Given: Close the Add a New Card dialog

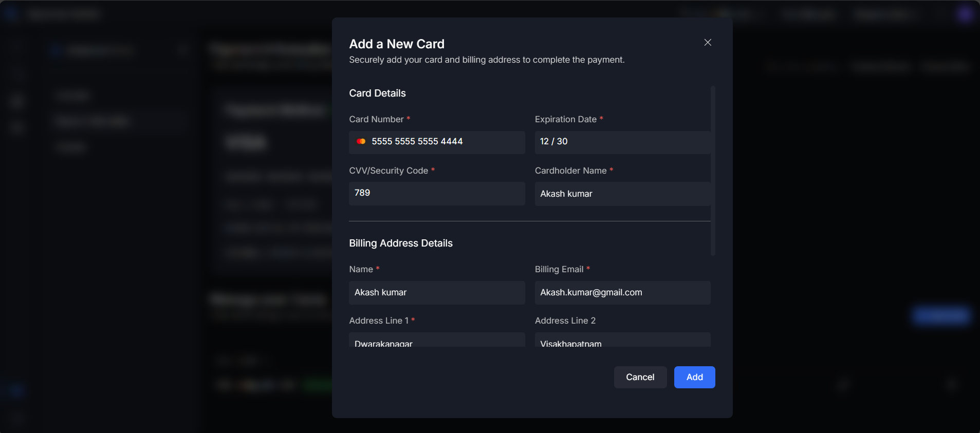Looking at the screenshot, I should pos(708,43).
